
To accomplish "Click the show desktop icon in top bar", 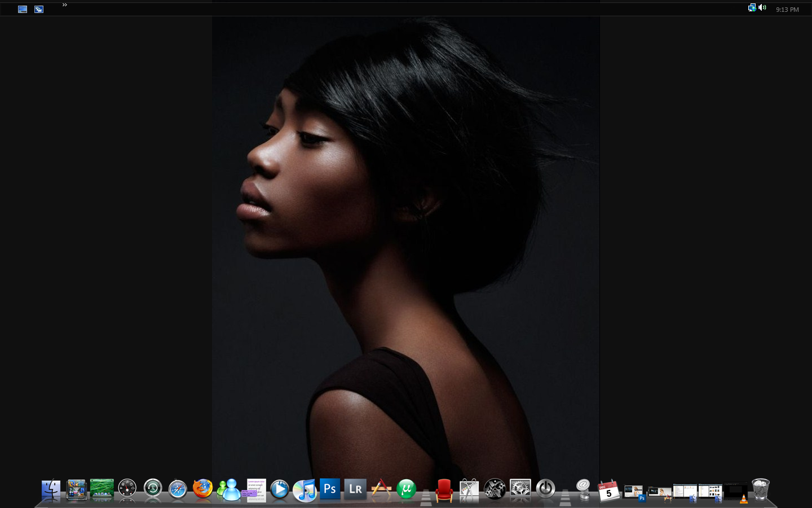I will click(x=23, y=9).
